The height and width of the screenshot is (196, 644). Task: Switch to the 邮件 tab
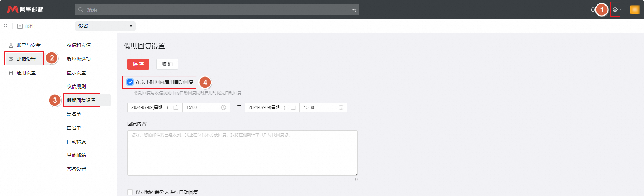[x=26, y=26]
